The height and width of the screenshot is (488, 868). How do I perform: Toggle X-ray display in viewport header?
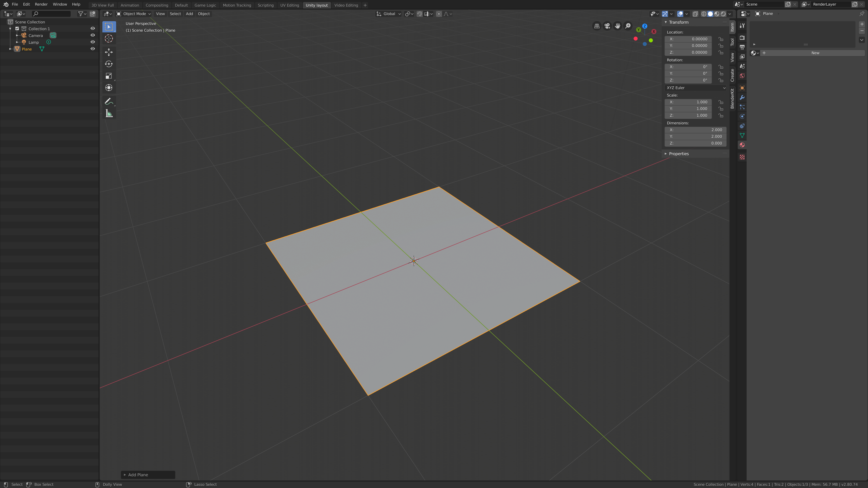coord(695,14)
